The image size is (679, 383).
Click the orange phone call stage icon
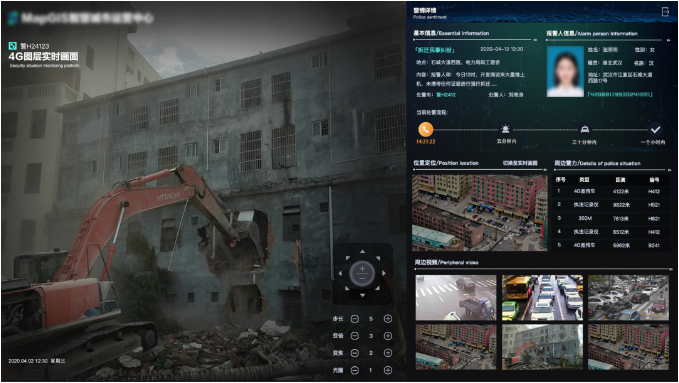[425, 130]
